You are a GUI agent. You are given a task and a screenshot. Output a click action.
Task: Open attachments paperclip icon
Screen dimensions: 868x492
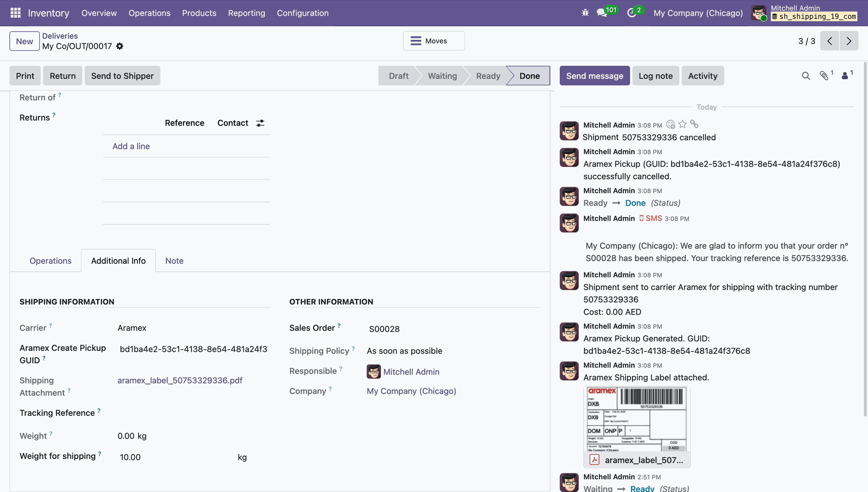(x=824, y=76)
